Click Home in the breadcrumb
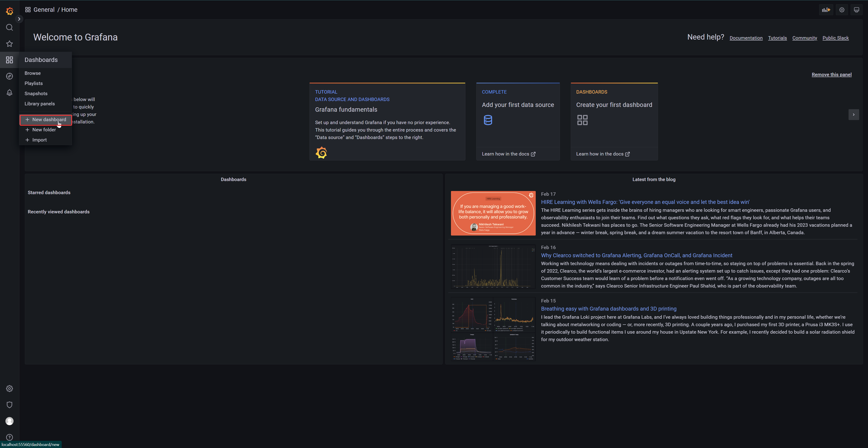This screenshot has width=868, height=448. pos(69,10)
